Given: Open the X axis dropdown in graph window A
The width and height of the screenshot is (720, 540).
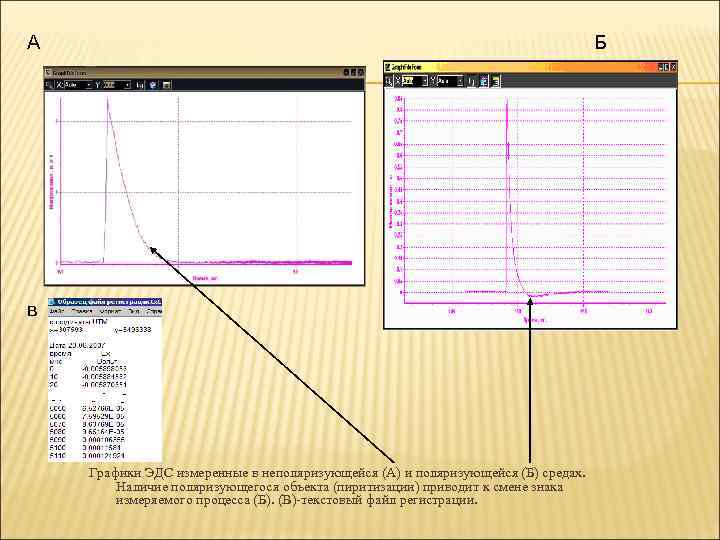Looking at the screenshot, I should coord(89,85).
